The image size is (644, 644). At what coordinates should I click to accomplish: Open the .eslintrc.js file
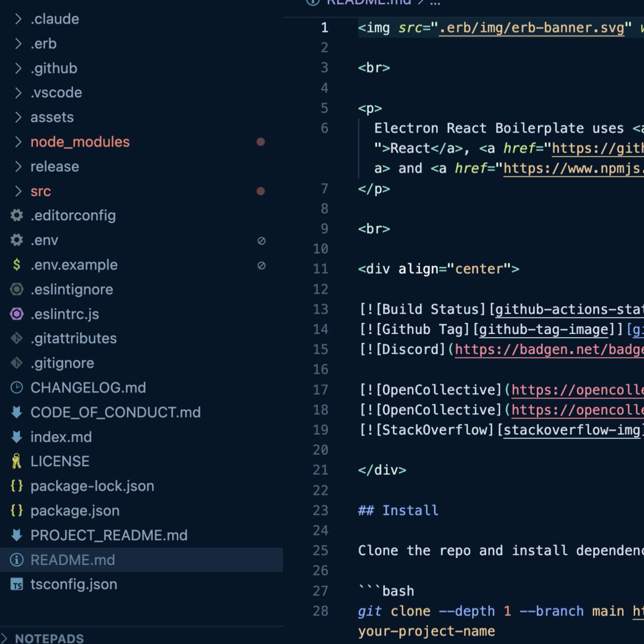point(65,314)
